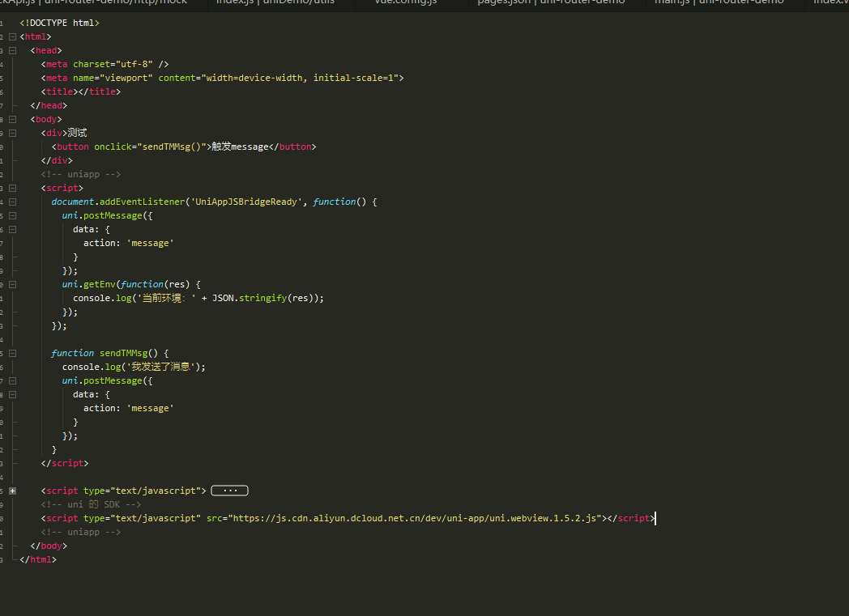Collapse the html element fold marker

pyautogui.click(x=12, y=36)
